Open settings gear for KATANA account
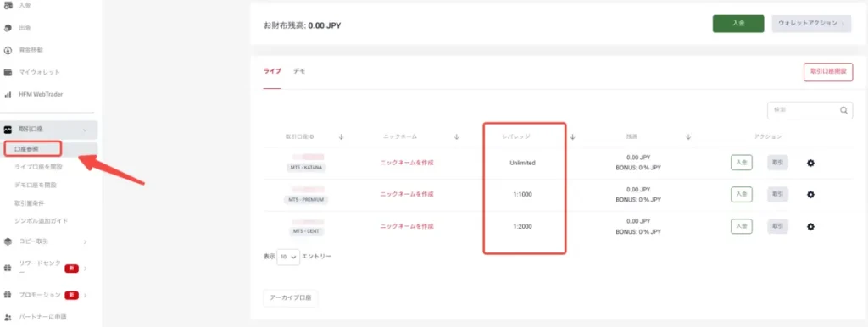Screen dimensions: 868x327 tap(810, 163)
